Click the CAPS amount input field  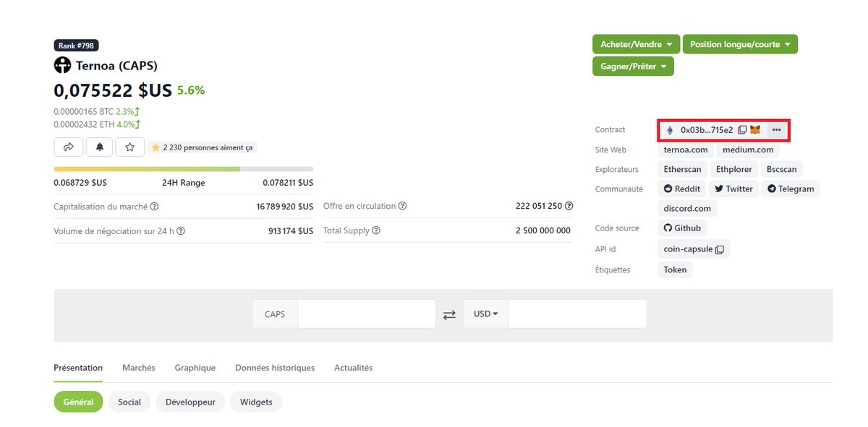367,314
